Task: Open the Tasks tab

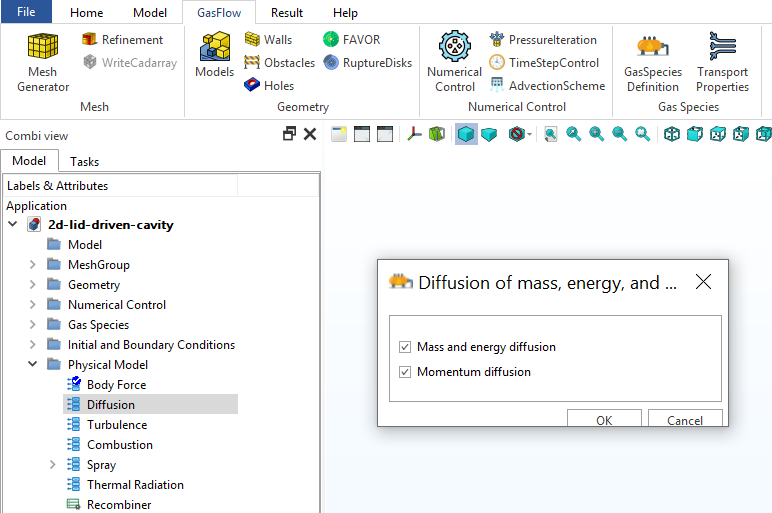Action: (x=84, y=161)
